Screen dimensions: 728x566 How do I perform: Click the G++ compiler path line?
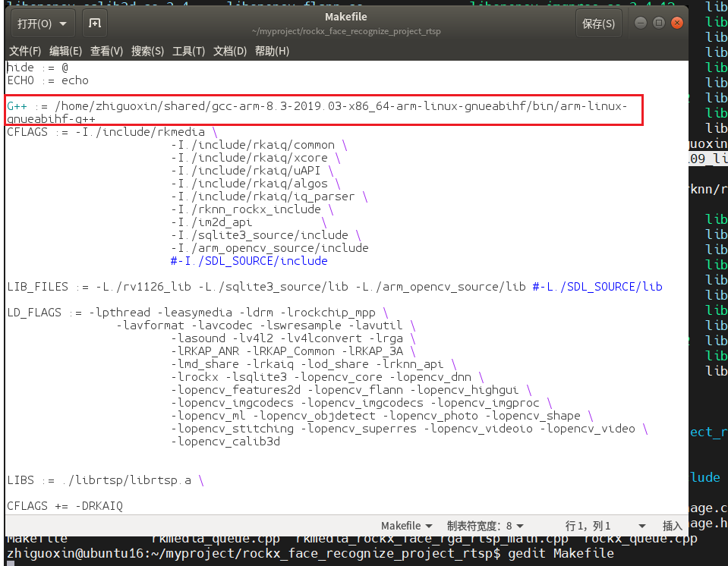(317, 112)
